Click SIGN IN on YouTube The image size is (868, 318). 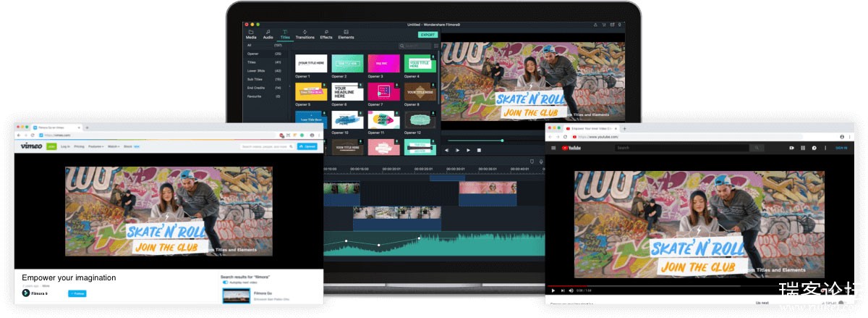841,148
